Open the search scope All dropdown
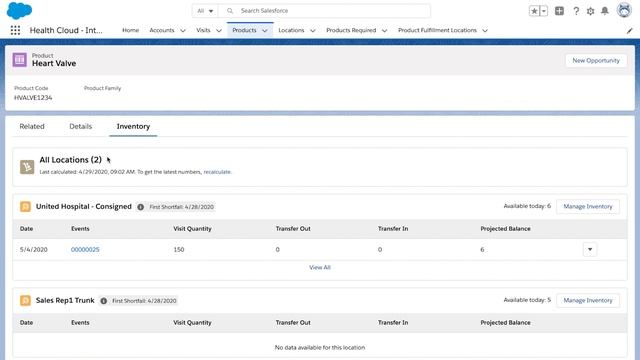This screenshot has height=360, width=640. pyautogui.click(x=205, y=11)
